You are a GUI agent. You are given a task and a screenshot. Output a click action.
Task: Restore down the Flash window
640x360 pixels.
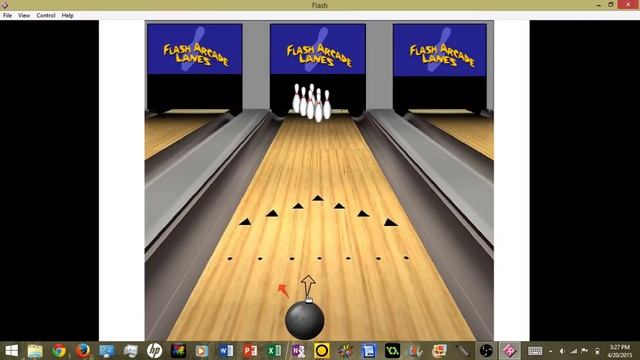point(611,5)
